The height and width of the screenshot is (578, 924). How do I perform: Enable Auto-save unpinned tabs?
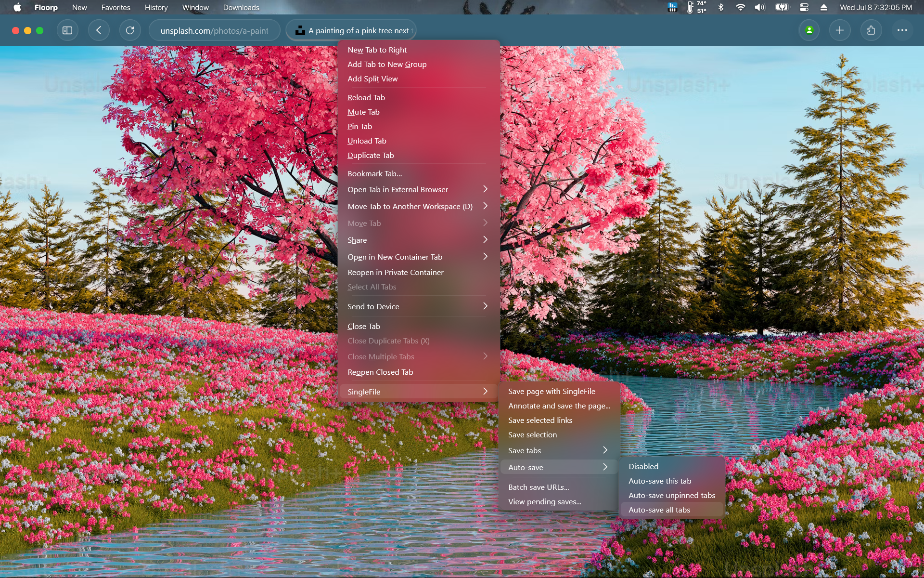672,495
